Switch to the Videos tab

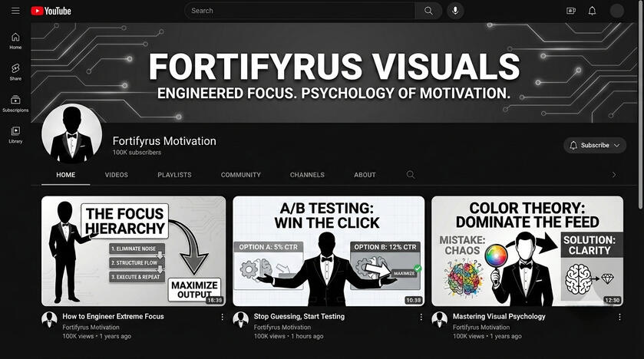(117, 175)
